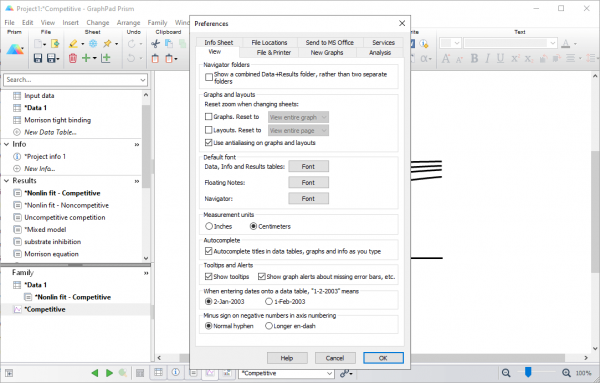Switch to the File Locations tab
The height and width of the screenshot is (383, 600).
(269, 42)
